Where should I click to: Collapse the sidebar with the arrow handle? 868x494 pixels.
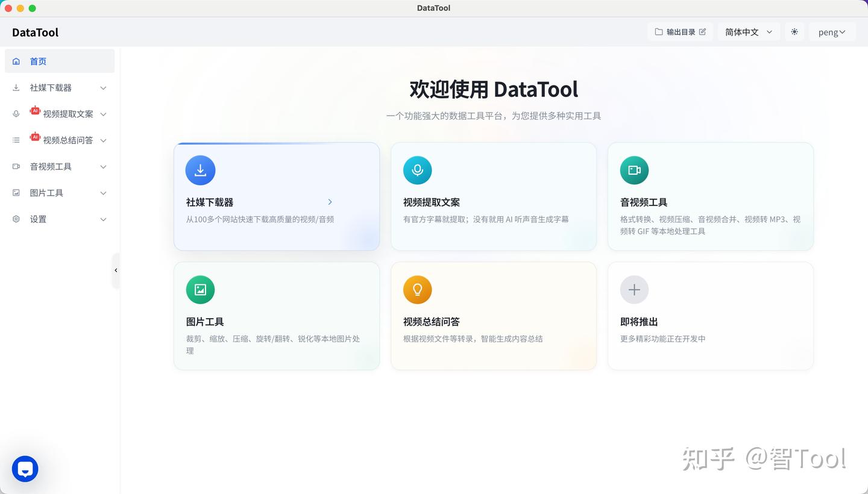click(116, 270)
